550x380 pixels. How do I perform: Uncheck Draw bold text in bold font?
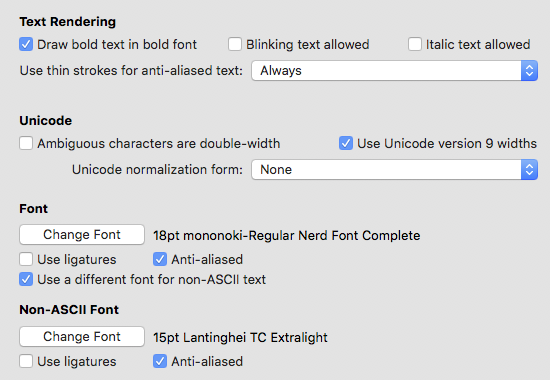coord(26,45)
